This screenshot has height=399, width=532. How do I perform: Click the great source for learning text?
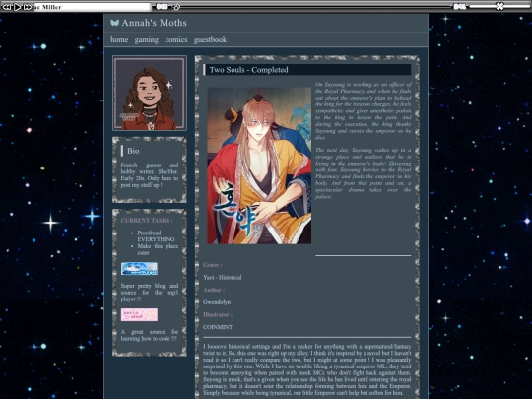pyautogui.click(x=150, y=335)
